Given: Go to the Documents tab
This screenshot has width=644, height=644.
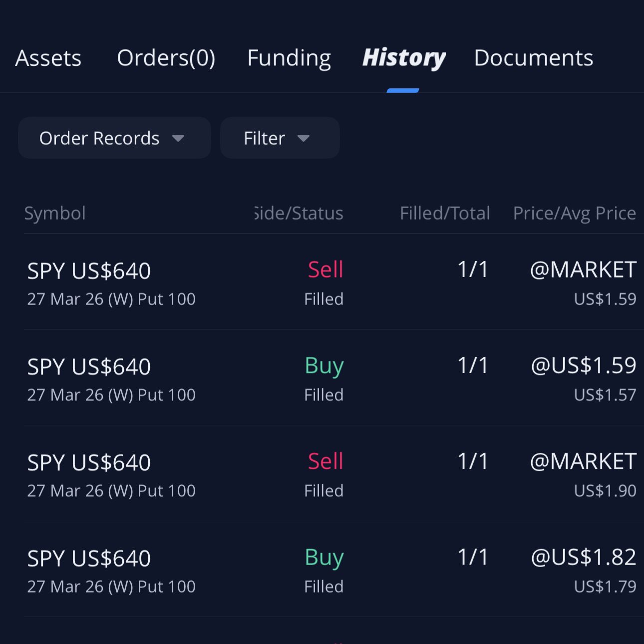Looking at the screenshot, I should (533, 58).
